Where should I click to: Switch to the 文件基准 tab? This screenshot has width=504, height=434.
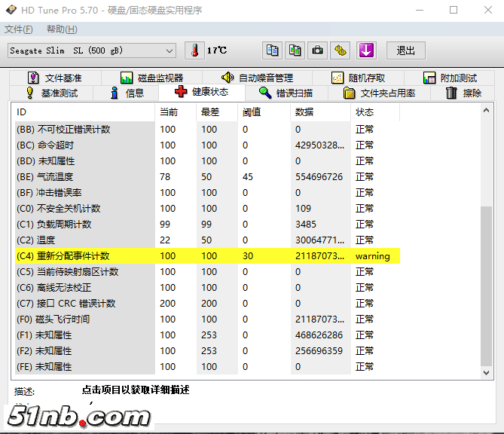[x=55, y=78]
